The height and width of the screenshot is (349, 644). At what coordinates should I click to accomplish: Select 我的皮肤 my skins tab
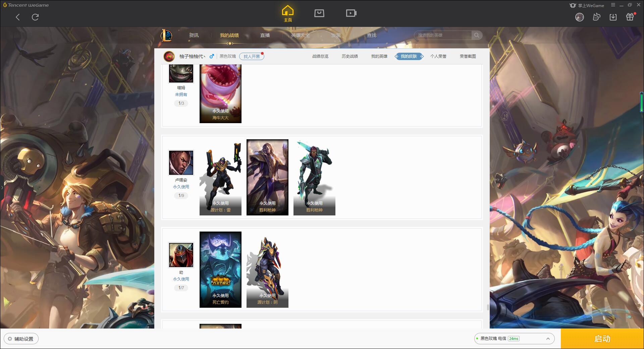(409, 56)
